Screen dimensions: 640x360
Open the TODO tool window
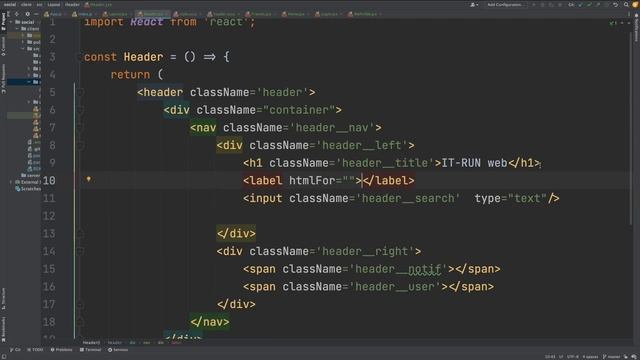point(35,350)
